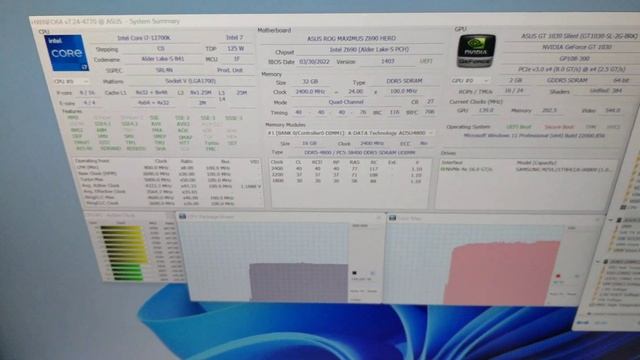Image resolution: width=640 pixels, height=360 pixels.
Task: Click module size 16 GB value
Action: pyautogui.click(x=309, y=144)
